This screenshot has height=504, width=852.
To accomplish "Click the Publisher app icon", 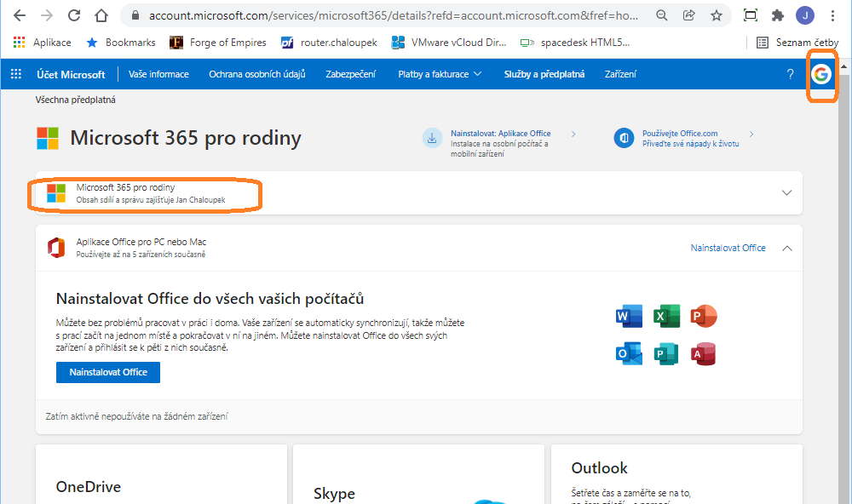I will (666, 353).
